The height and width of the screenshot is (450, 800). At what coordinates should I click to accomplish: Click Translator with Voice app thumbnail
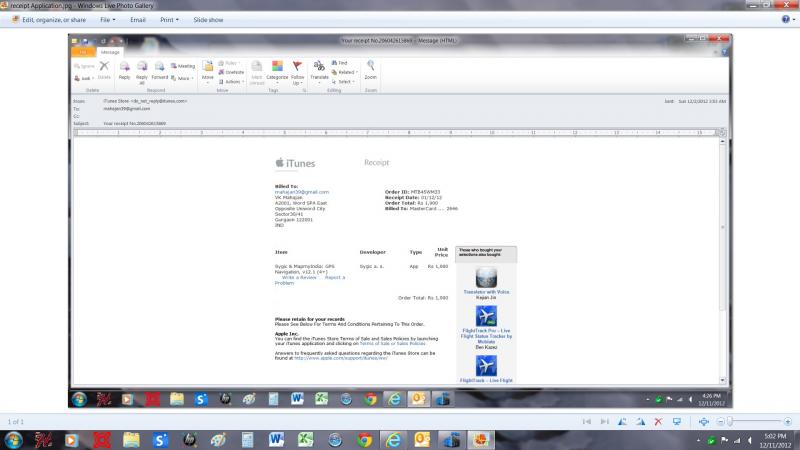(x=486, y=279)
